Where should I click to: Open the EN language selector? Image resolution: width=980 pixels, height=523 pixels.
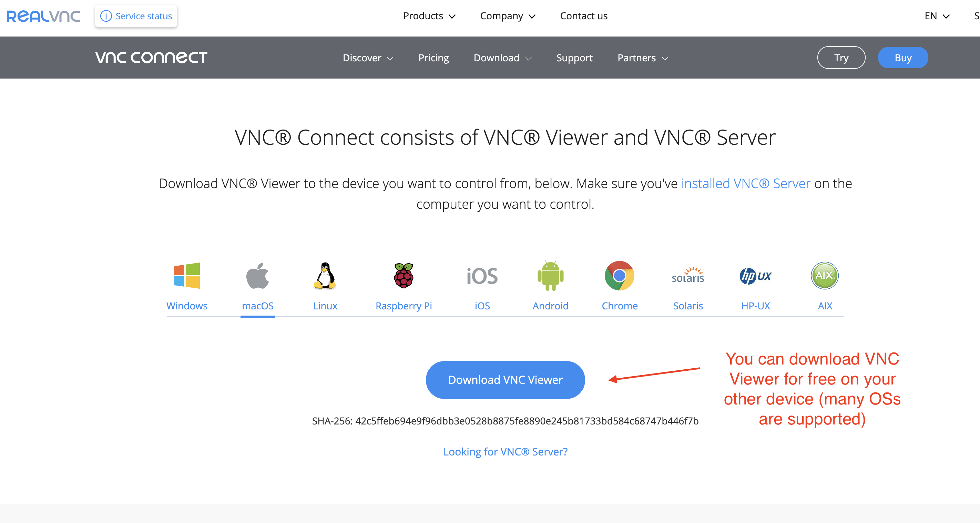coord(937,16)
